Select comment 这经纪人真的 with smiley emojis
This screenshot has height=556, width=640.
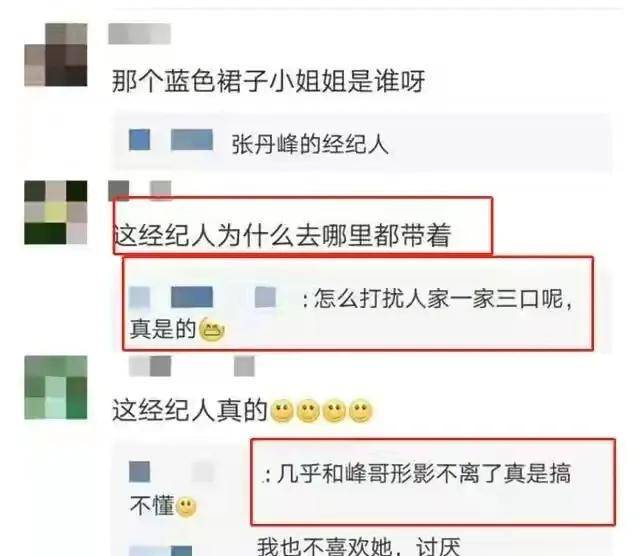click(242, 411)
